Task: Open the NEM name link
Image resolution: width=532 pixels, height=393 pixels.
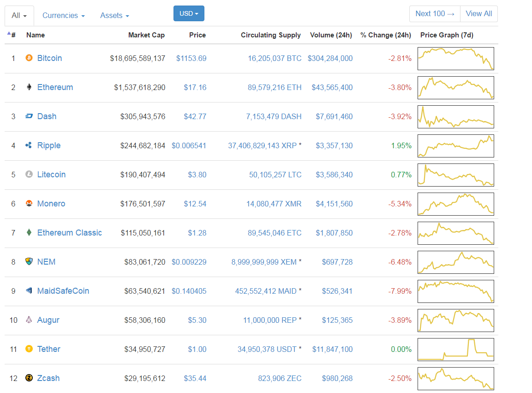Action: click(46, 262)
